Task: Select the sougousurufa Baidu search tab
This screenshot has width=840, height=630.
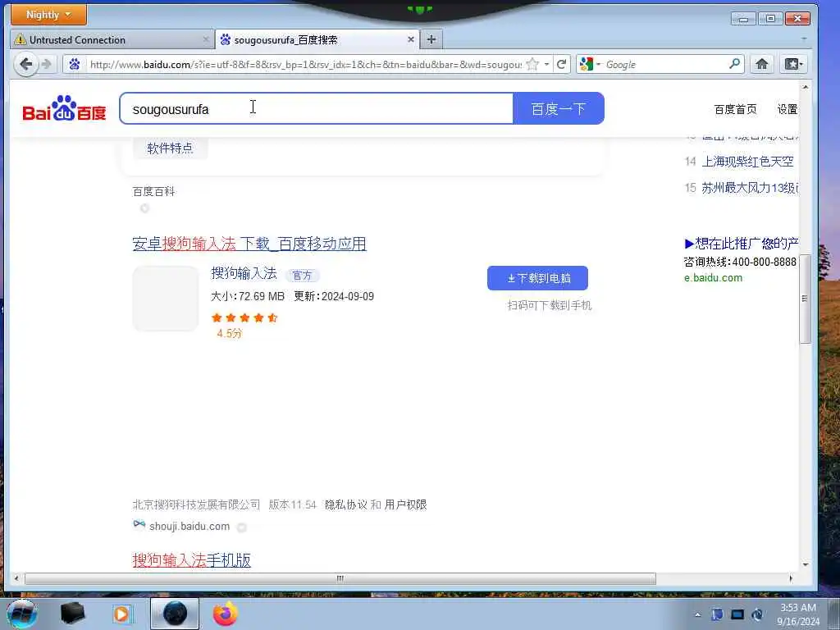Action: tap(317, 39)
